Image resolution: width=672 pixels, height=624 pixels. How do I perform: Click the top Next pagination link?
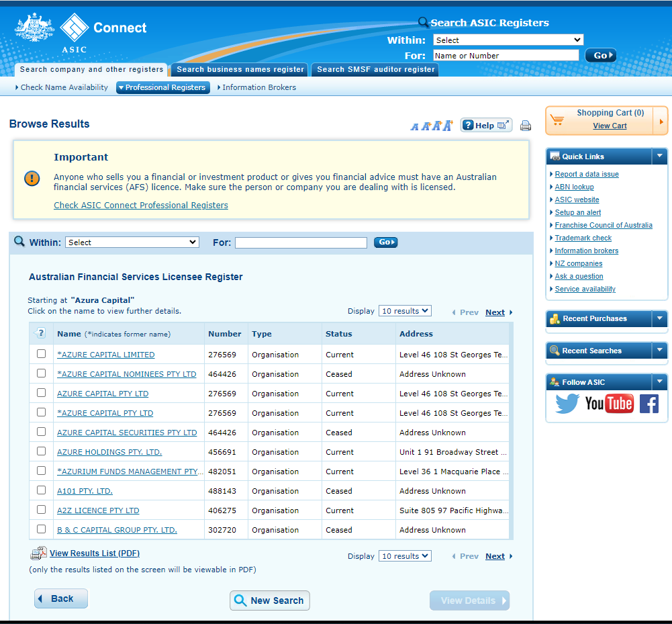click(495, 312)
